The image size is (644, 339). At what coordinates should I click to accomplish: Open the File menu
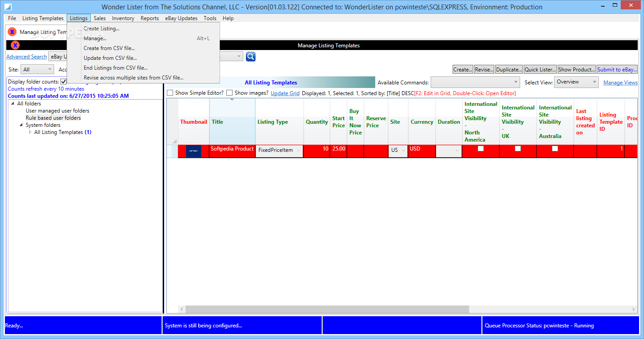pyautogui.click(x=12, y=18)
